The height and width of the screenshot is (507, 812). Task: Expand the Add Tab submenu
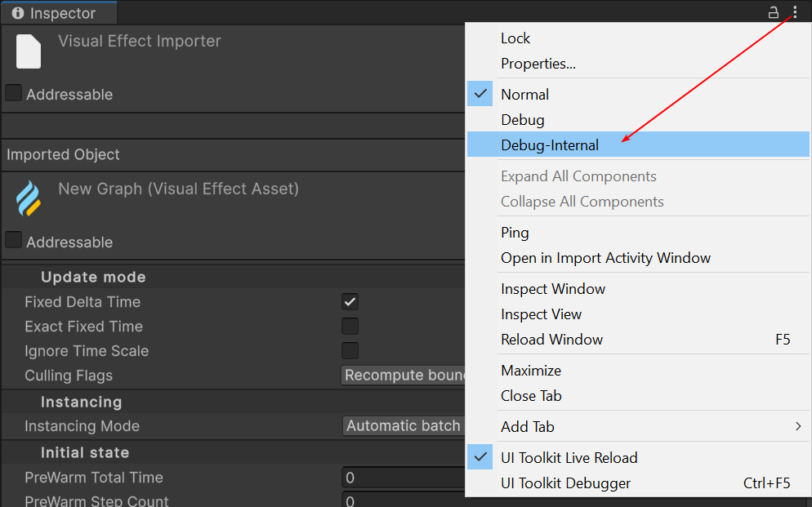click(637, 426)
